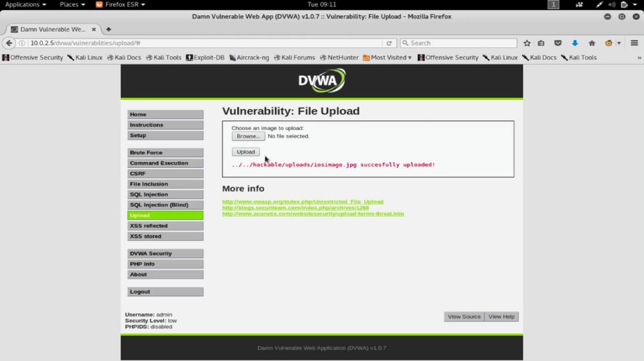644x361 pixels.
Task: Click the users icon in the top panel
Action: [579, 5]
